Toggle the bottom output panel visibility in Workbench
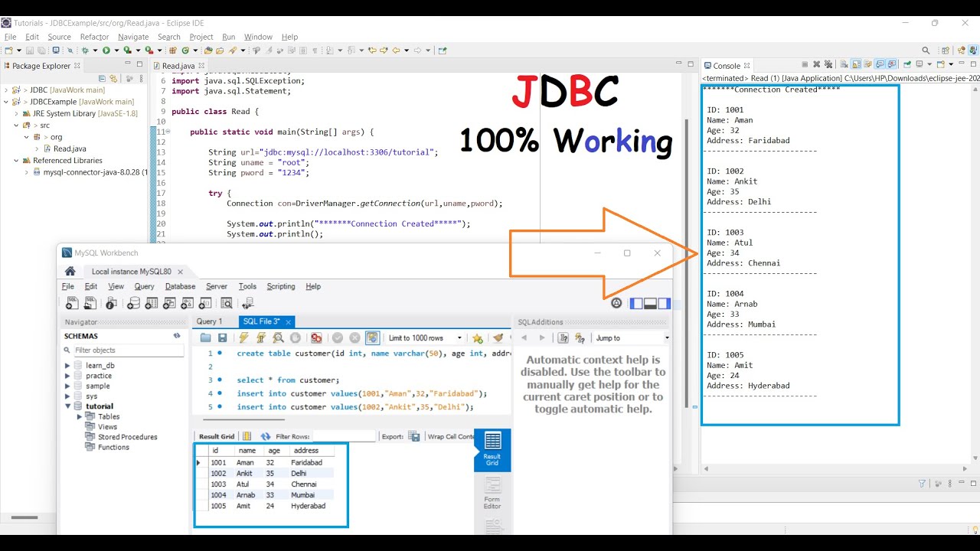Screen dimensions: 980x551 tap(650, 303)
